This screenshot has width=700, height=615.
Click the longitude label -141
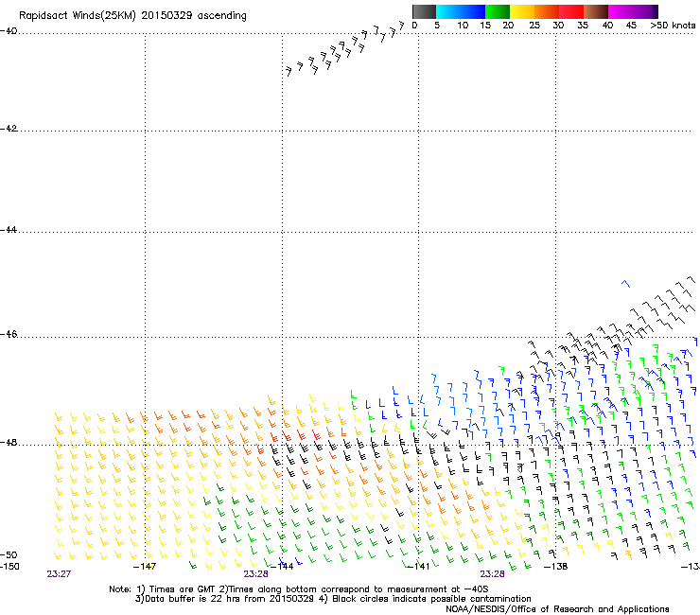pyautogui.click(x=418, y=567)
